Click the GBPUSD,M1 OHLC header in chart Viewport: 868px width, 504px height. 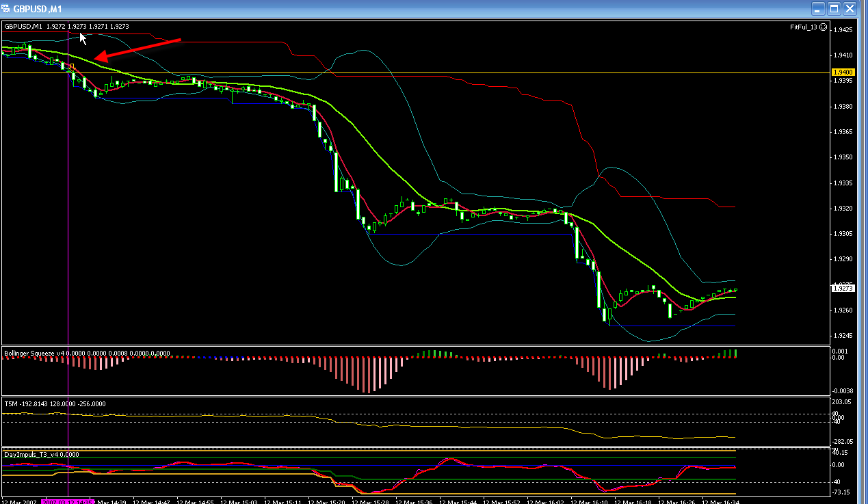coord(66,27)
